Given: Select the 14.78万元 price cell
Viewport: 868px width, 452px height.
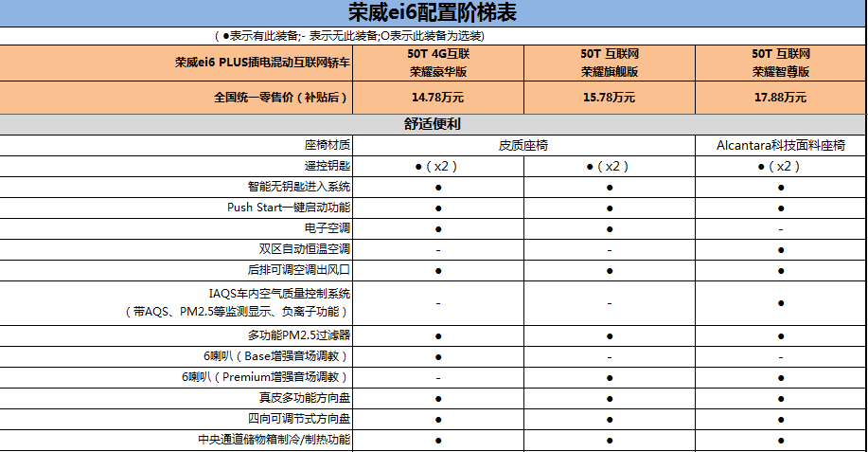Looking at the screenshot, I should pos(438,98).
